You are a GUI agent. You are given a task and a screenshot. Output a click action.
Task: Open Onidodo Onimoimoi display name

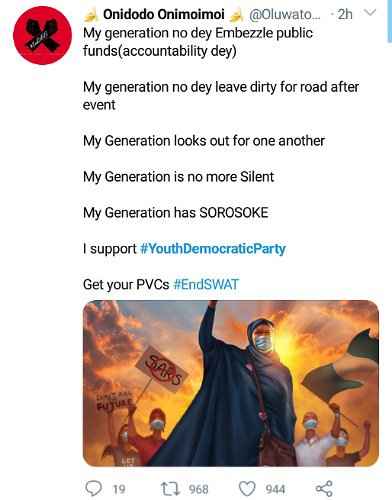pyautogui.click(x=164, y=14)
